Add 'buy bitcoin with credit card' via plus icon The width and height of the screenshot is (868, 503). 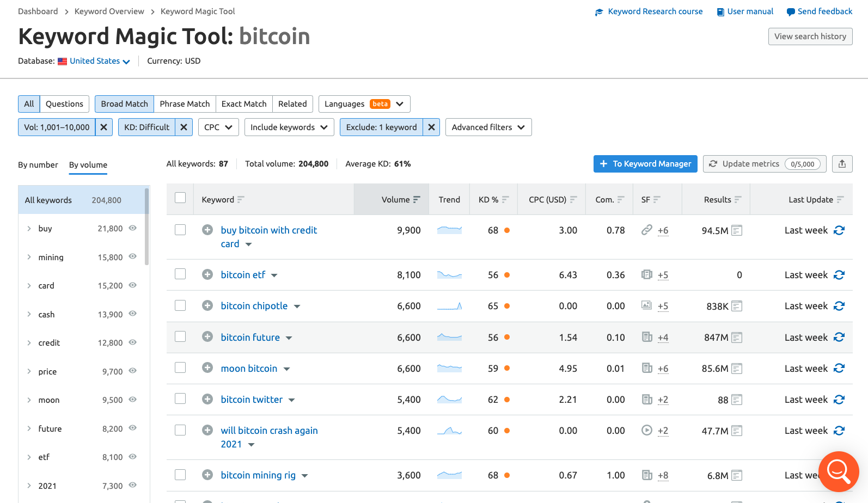(207, 230)
